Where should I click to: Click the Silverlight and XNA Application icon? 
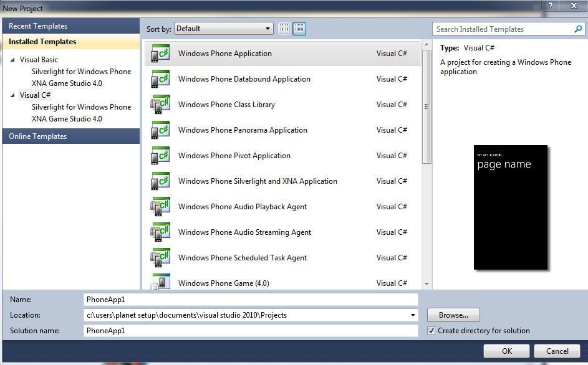pyautogui.click(x=160, y=181)
